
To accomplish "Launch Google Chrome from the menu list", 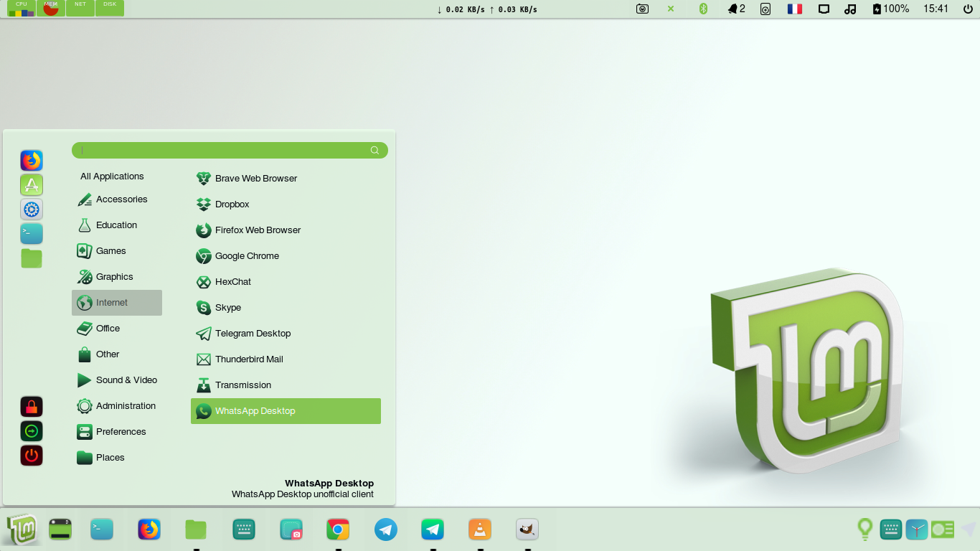I will pos(286,255).
